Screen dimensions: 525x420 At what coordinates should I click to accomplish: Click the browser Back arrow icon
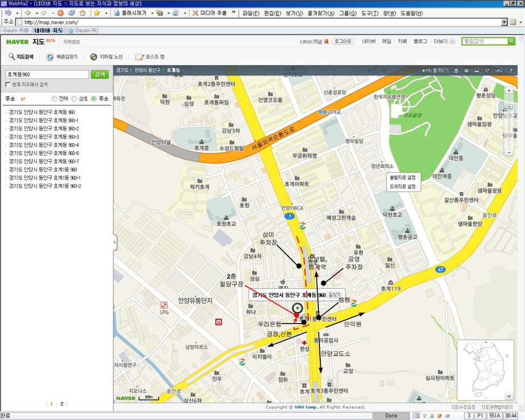[x=28, y=13]
